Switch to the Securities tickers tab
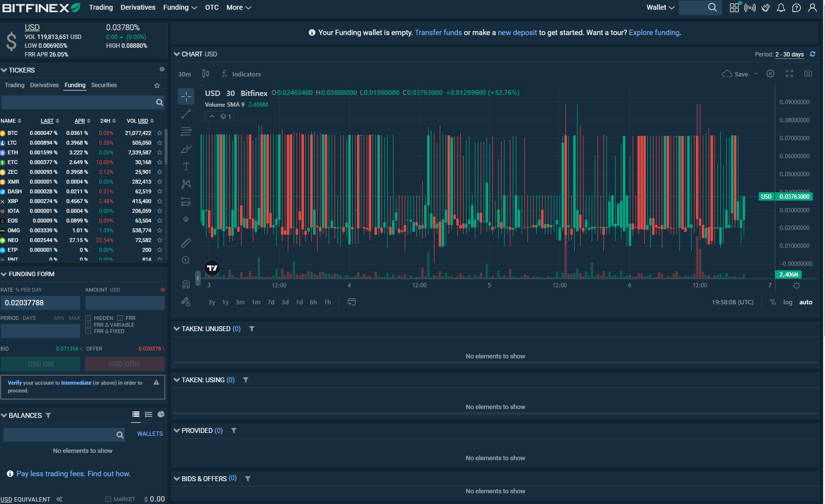Screen dimensions: 825x504 pos(104,85)
